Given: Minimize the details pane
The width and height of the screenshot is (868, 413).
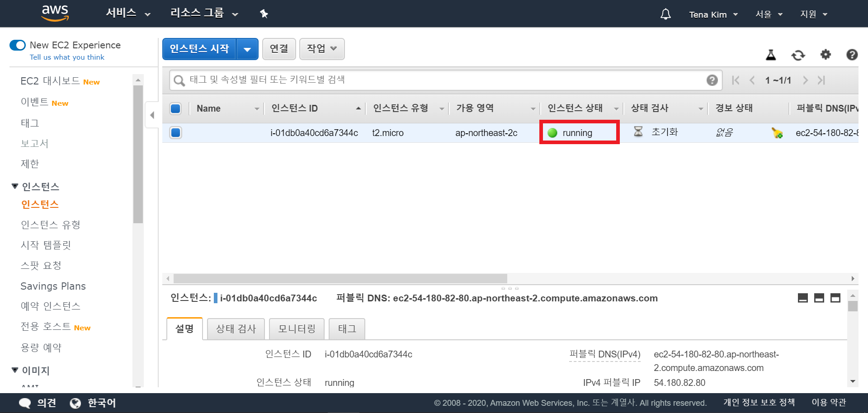Looking at the screenshot, I should click(803, 298).
